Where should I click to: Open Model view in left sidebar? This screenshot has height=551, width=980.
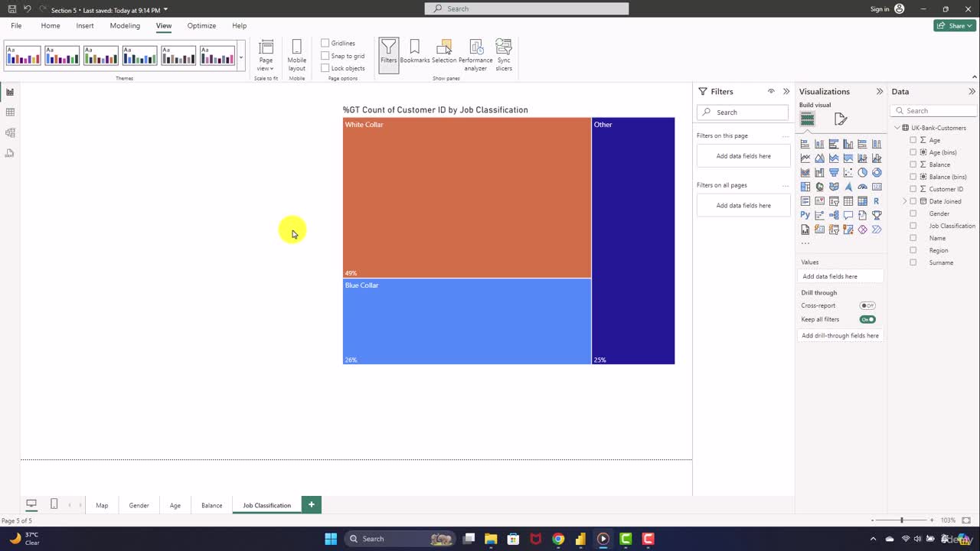(x=10, y=132)
